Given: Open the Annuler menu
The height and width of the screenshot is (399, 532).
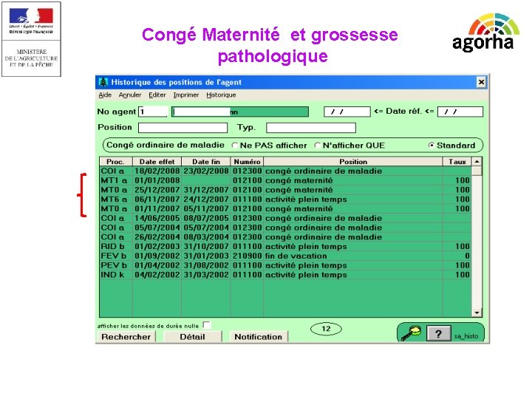Looking at the screenshot, I should pyautogui.click(x=129, y=95).
